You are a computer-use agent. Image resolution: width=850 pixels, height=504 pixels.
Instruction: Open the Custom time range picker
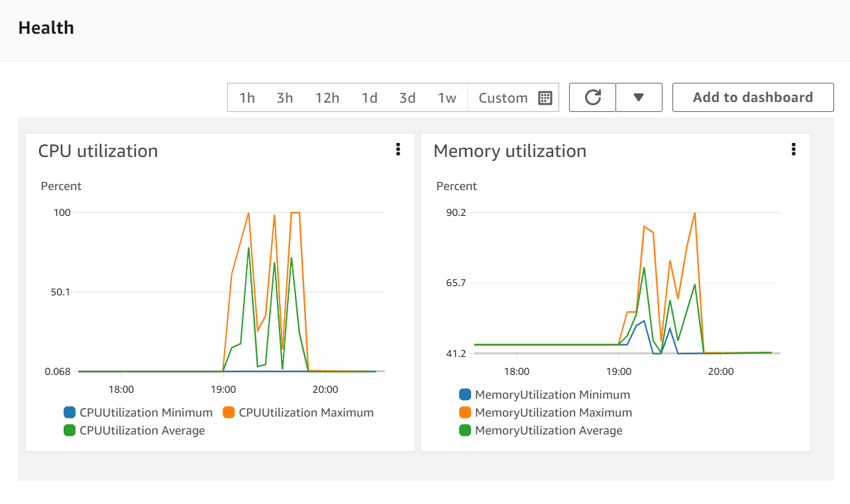504,97
